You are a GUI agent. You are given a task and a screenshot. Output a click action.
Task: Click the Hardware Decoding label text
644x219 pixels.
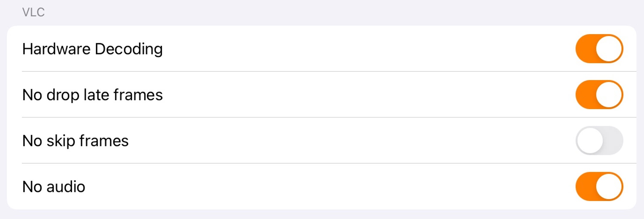pyautogui.click(x=92, y=49)
